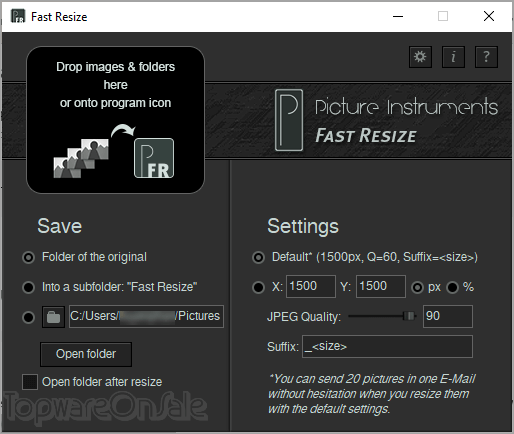The image size is (514, 434).
Task: Enable 'Open folder after resize' checkbox
Action: [30, 382]
